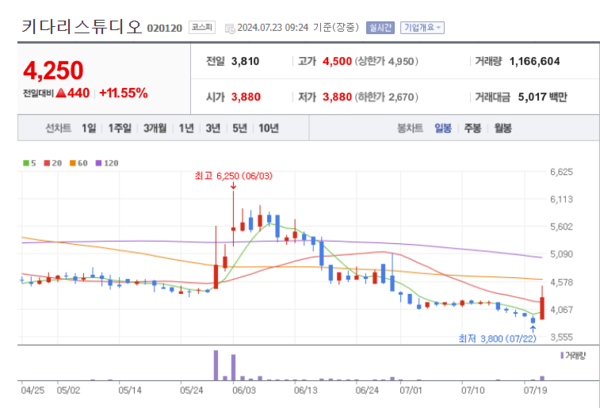This screenshot has height=408, width=600.
Task: Click the 거래량 volume legend icon
Action: point(559,355)
